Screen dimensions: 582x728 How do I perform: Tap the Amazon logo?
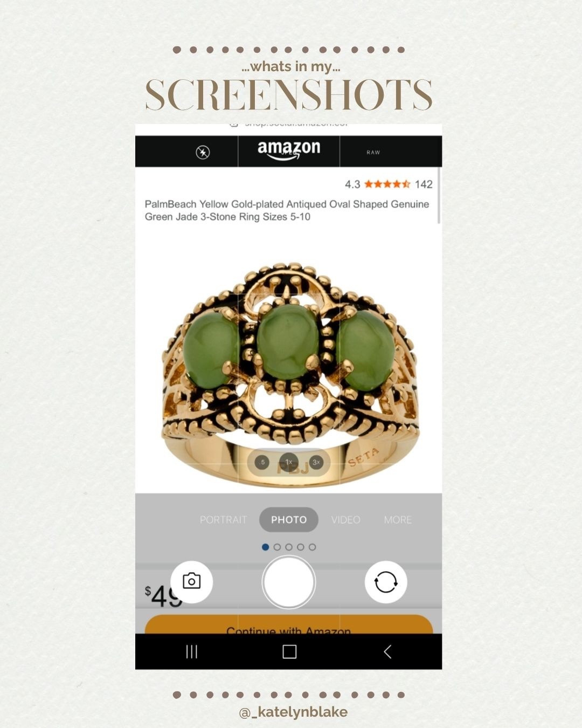pyautogui.click(x=289, y=150)
